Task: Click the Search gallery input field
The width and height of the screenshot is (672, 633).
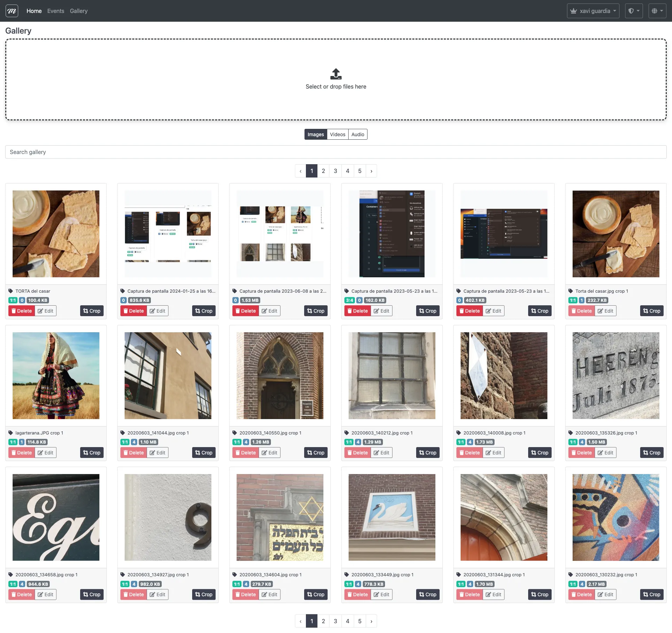Action: click(336, 152)
